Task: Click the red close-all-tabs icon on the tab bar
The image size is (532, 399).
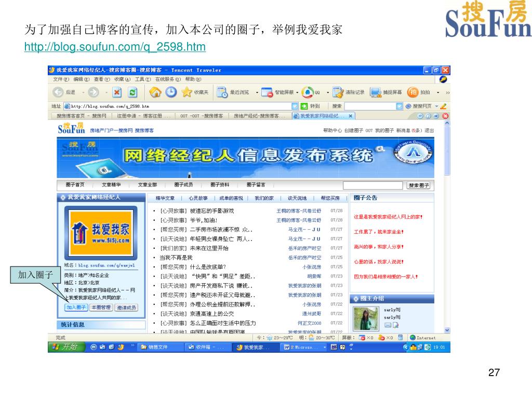Action: 445,116
